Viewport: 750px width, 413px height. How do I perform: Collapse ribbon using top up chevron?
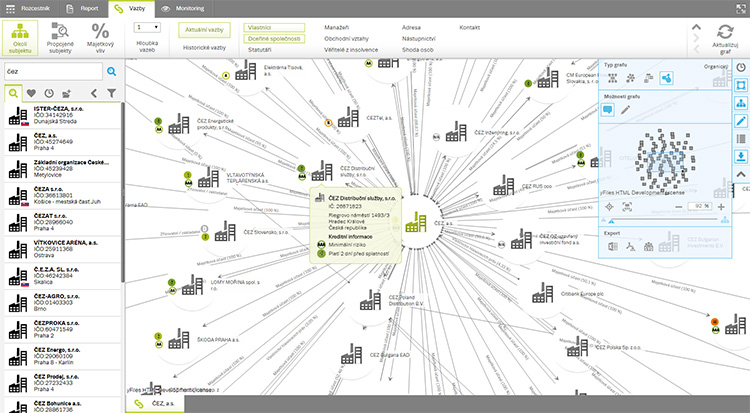[696, 27]
